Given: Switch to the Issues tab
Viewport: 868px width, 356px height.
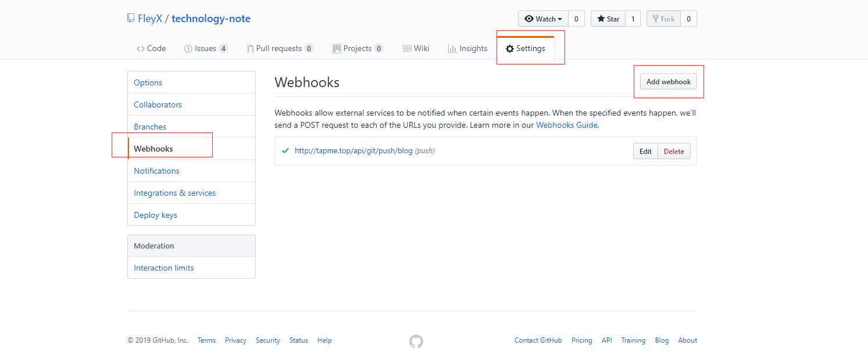Looking at the screenshot, I should [206, 49].
